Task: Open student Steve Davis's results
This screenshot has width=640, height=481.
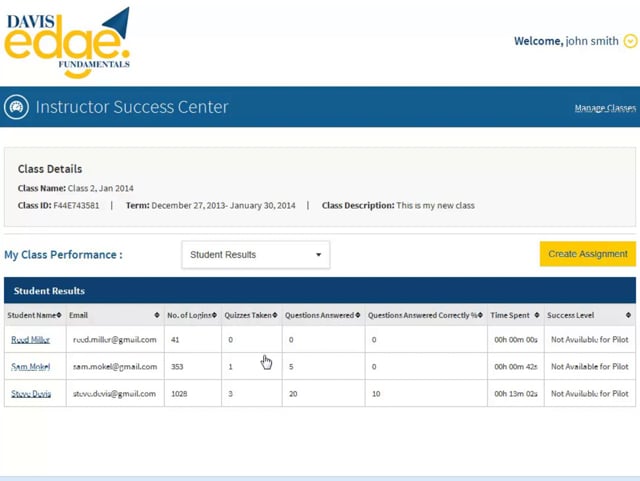Action: point(31,394)
